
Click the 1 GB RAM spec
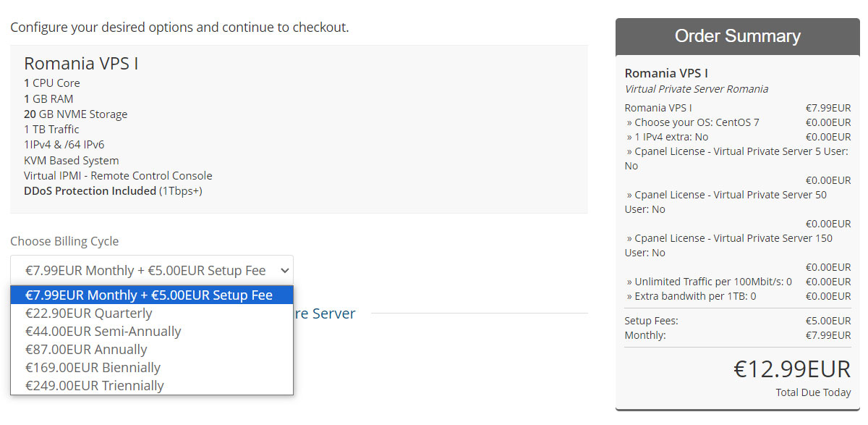point(48,98)
